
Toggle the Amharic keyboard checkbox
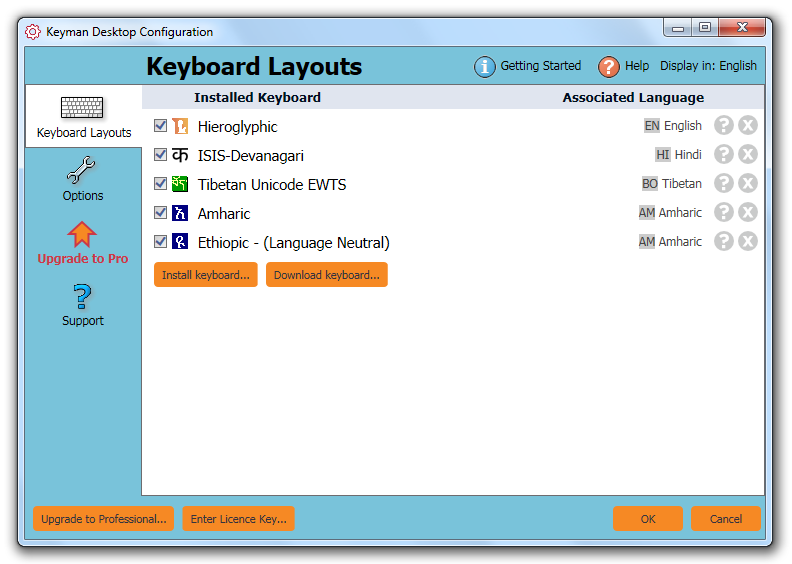coord(161,212)
